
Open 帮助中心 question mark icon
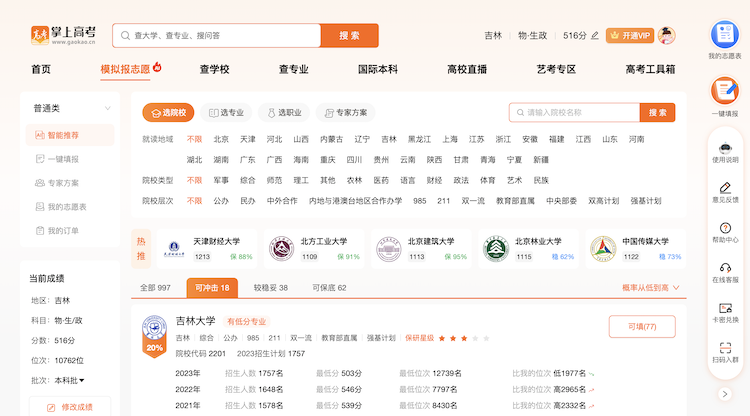click(725, 228)
